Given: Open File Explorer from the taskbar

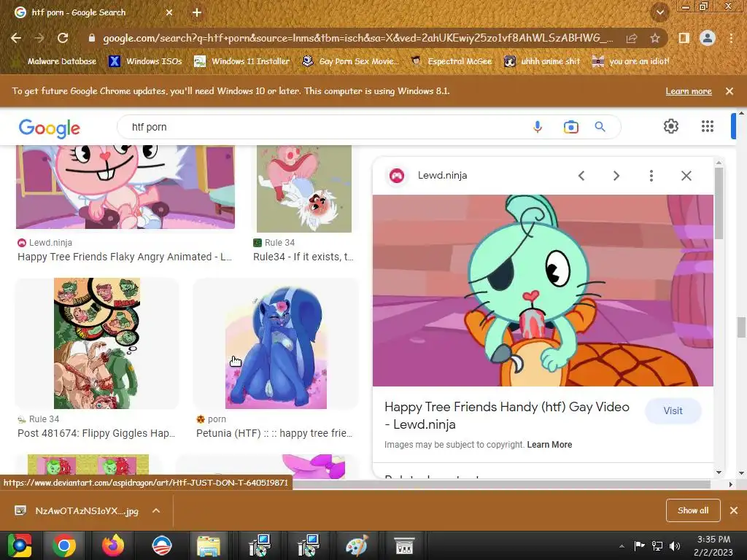Looking at the screenshot, I should pyautogui.click(x=209, y=545).
